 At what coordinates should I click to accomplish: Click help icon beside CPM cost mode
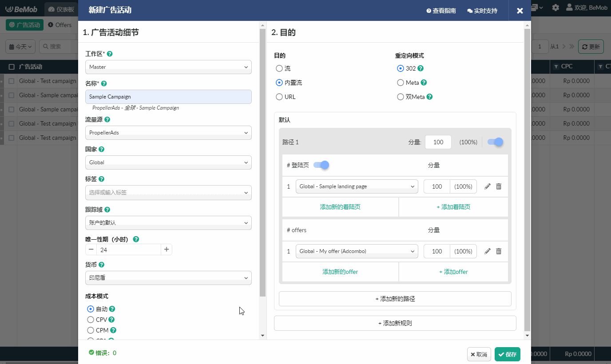click(113, 330)
